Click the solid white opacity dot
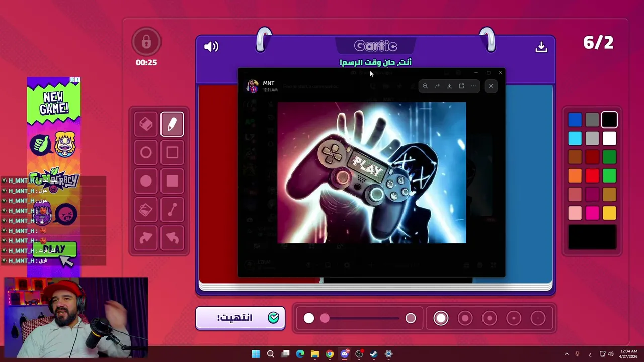Viewport: 644px width, 362px height. click(309, 318)
